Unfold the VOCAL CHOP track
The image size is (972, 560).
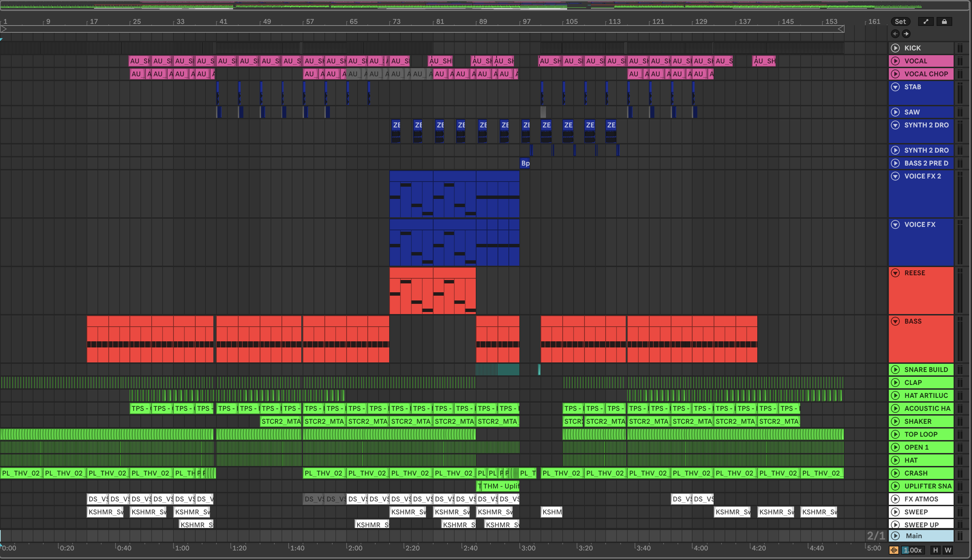(x=895, y=74)
